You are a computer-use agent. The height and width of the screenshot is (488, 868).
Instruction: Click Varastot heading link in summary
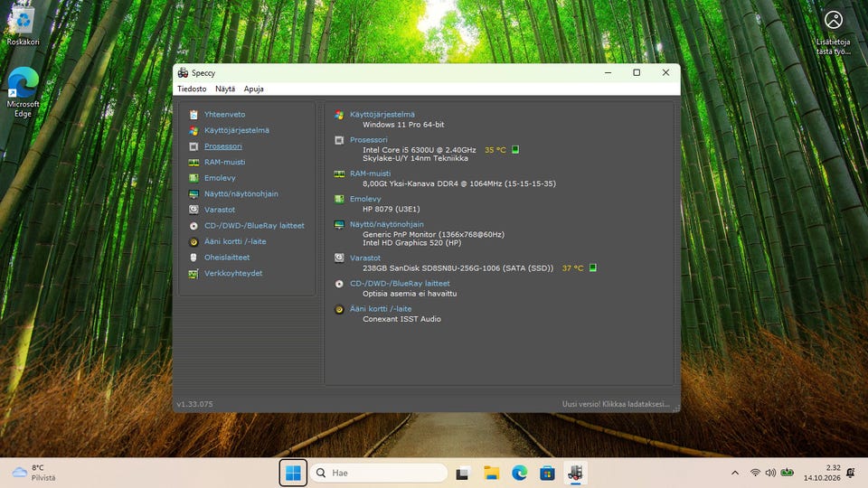click(364, 258)
